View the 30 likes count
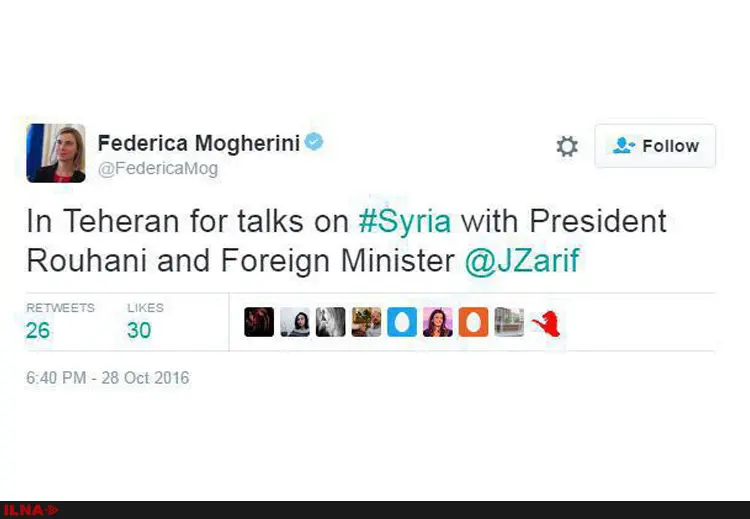The width and height of the screenshot is (750, 519). (x=139, y=330)
